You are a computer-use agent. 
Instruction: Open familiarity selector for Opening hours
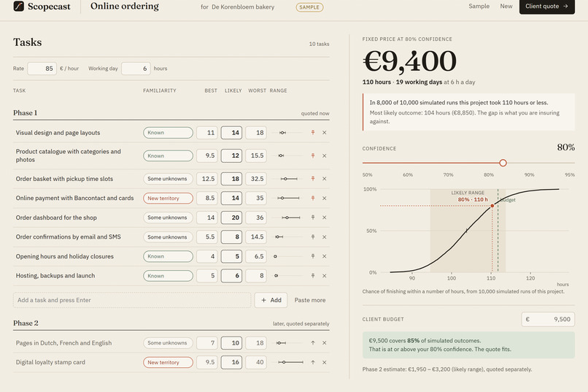(x=168, y=256)
